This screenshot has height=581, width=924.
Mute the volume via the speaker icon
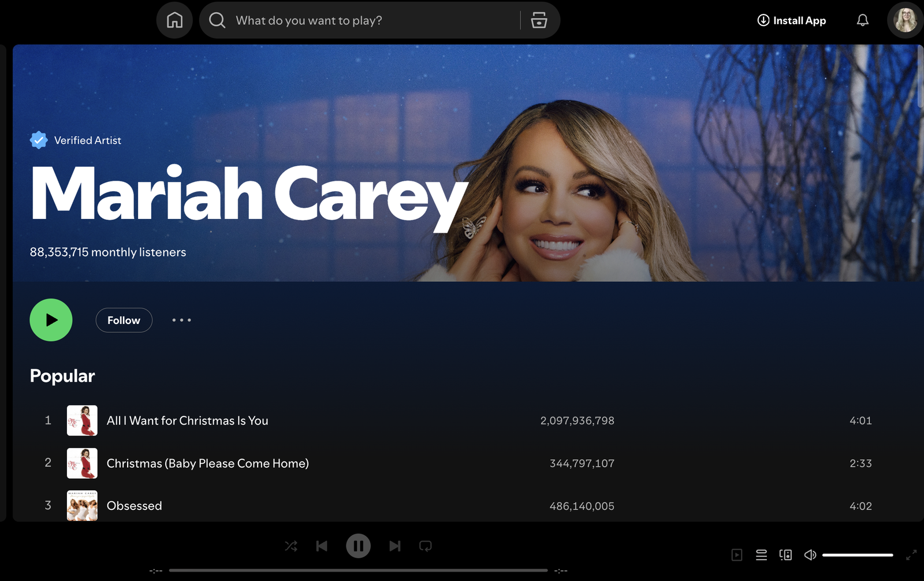[x=810, y=554]
